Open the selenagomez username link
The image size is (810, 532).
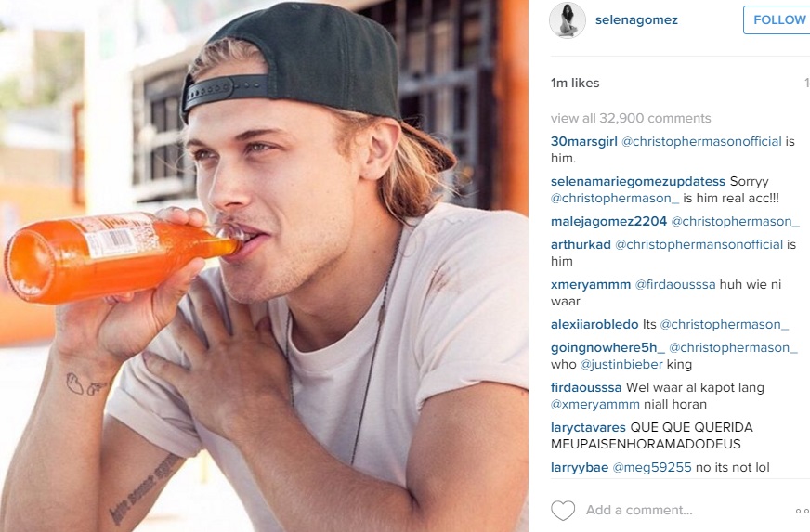(x=636, y=20)
